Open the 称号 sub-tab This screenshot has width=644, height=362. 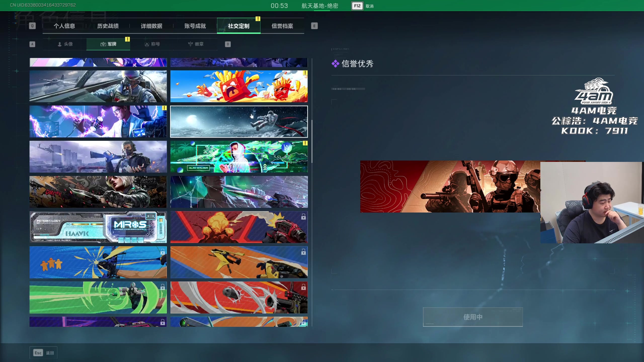click(x=152, y=44)
